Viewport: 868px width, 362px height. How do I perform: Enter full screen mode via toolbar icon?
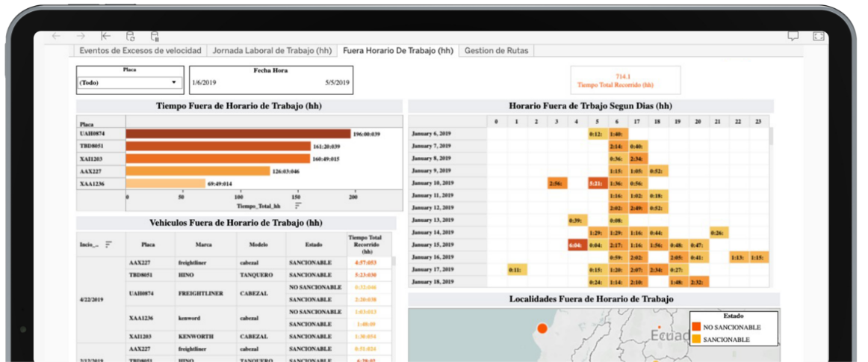[x=818, y=36]
